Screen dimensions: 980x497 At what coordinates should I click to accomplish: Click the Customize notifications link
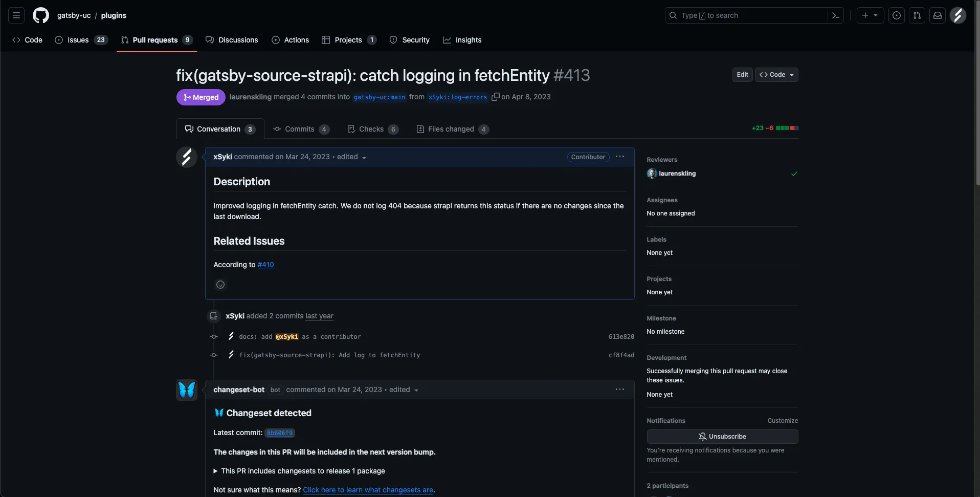[x=783, y=421]
